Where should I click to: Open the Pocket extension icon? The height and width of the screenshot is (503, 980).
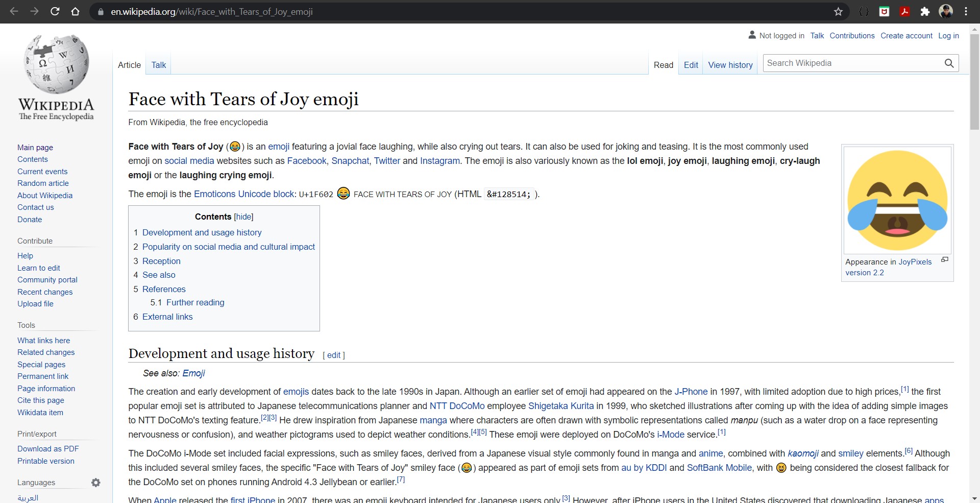tap(885, 11)
